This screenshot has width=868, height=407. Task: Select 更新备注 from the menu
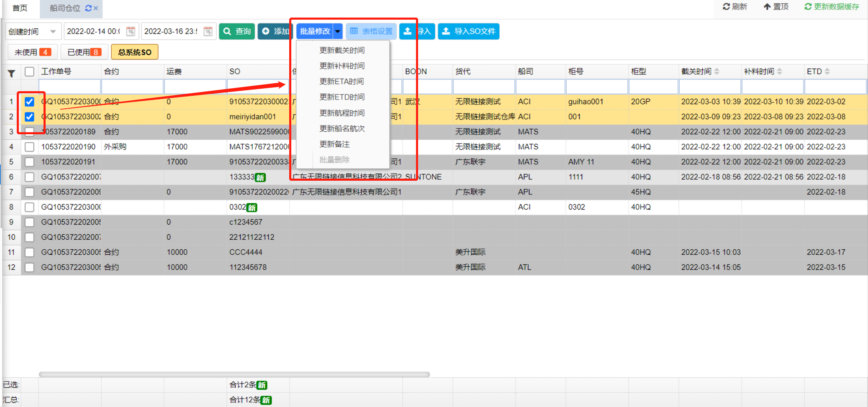tap(334, 144)
